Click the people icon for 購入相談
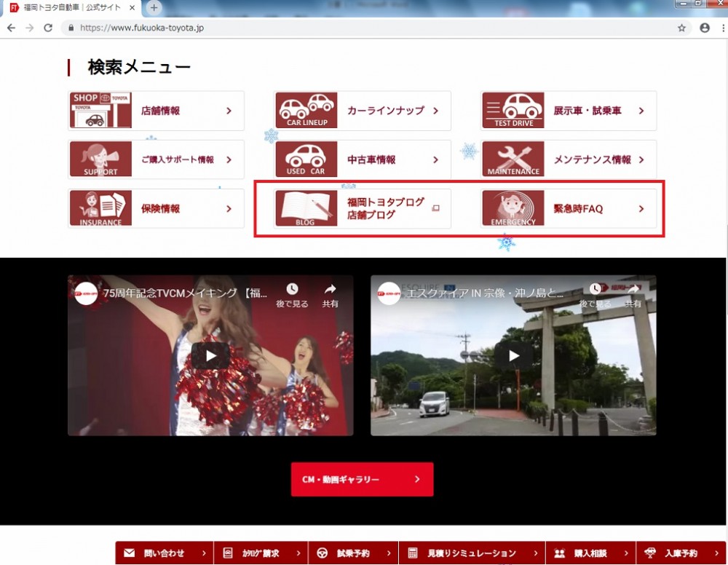The image size is (728, 565). click(559, 553)
